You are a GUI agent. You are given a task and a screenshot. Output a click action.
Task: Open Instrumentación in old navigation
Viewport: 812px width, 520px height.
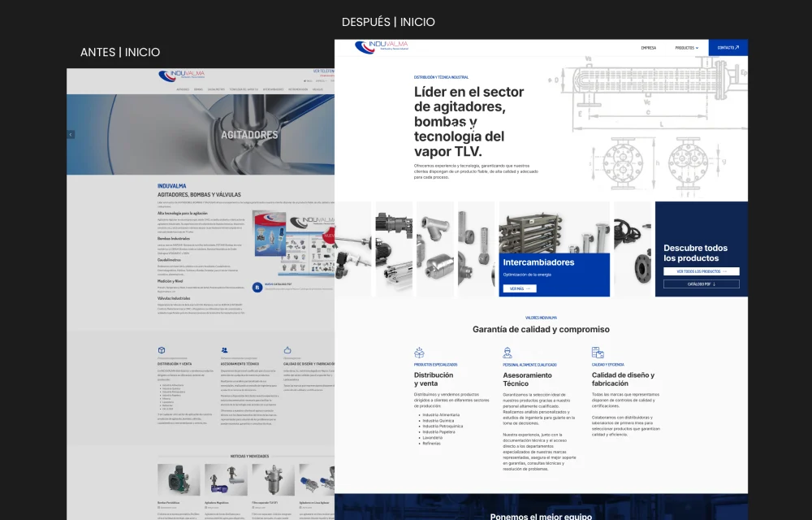298,89
